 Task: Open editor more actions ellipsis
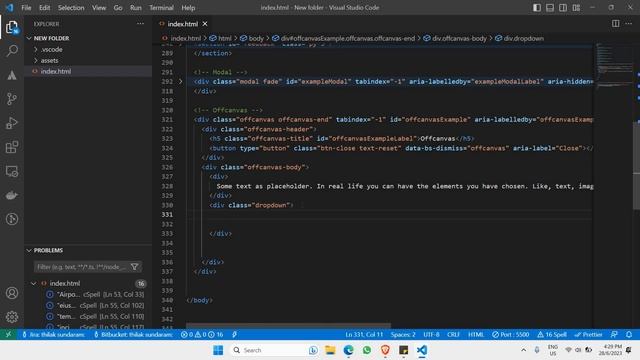pos(629,24)
